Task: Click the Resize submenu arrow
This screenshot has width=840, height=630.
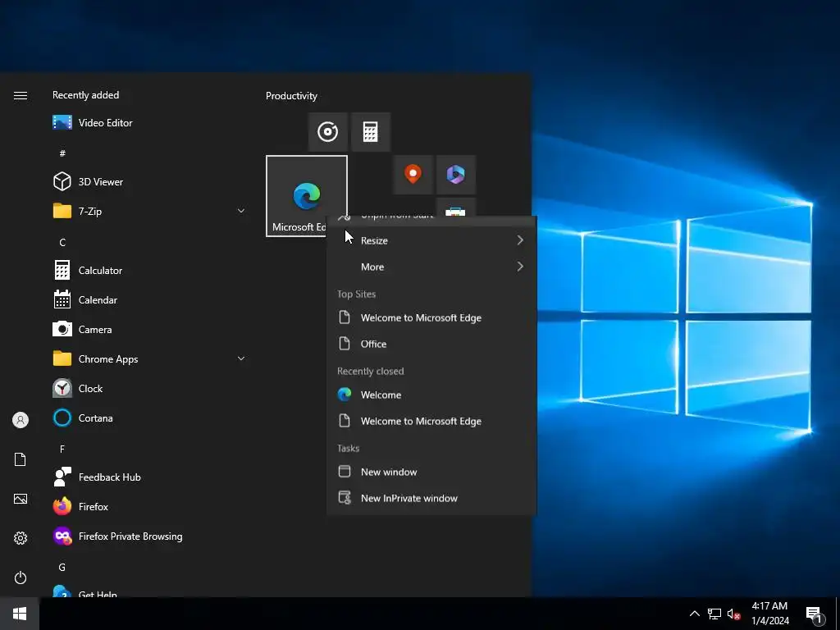Action: point(519,240)
